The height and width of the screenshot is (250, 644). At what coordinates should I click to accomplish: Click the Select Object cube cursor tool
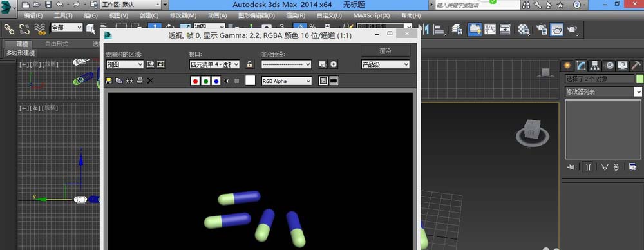(x=91, y=28)
